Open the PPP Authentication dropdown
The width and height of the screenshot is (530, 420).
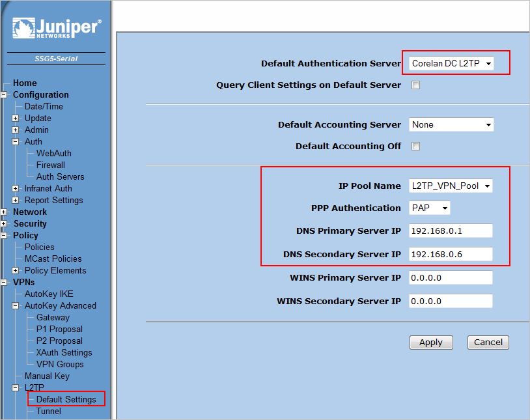coord(430,208)
